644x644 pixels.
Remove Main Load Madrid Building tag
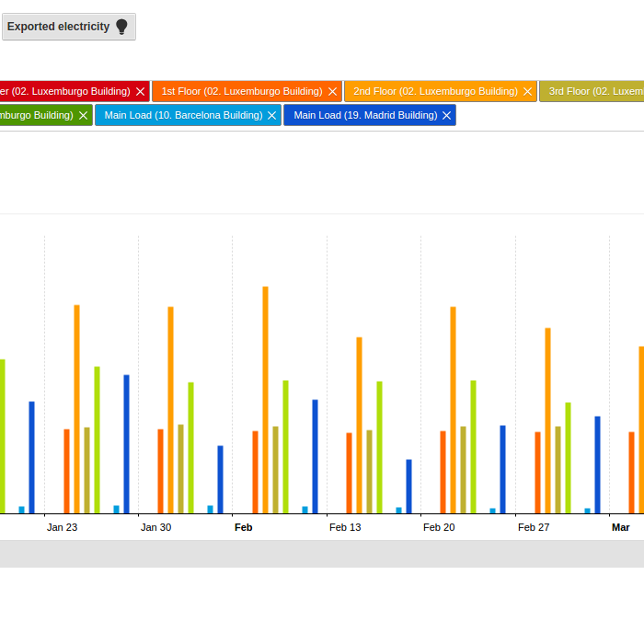[x=446, y=115]
